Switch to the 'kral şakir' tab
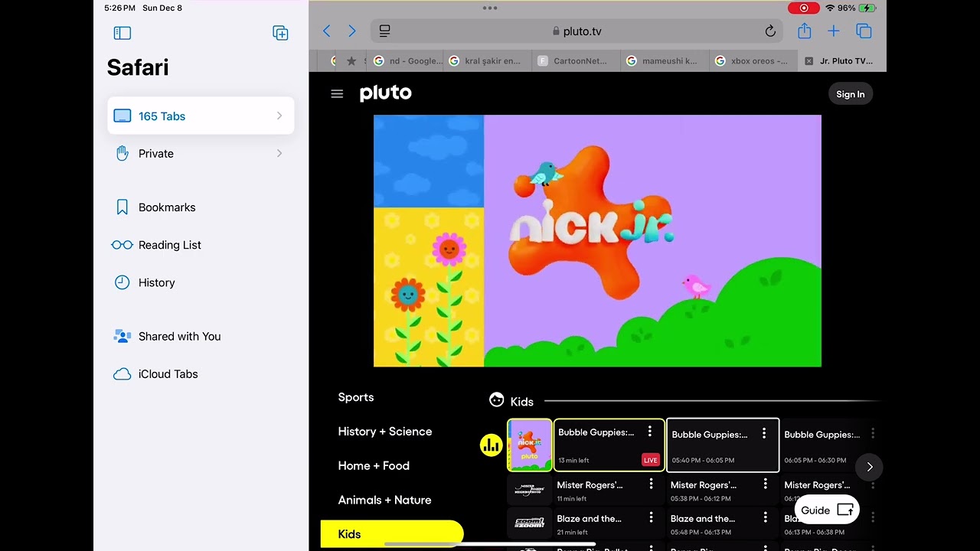This screenshot has width=980, height=551. pos(487,61)
